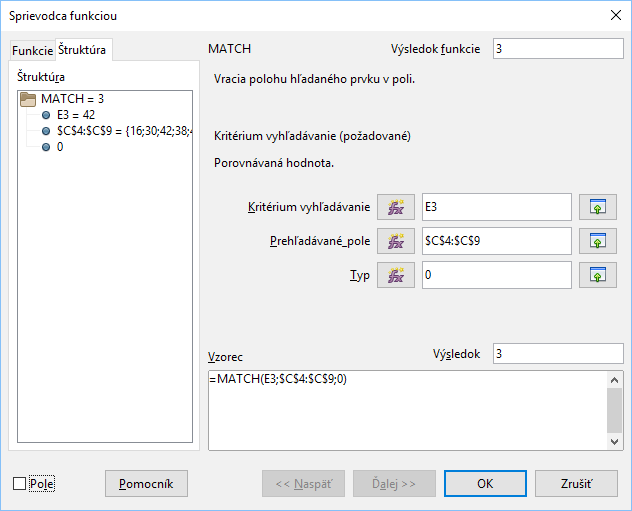Select the E3 = 42 tree node
Viewport: 632px width, 511px height.
point(75,115)
